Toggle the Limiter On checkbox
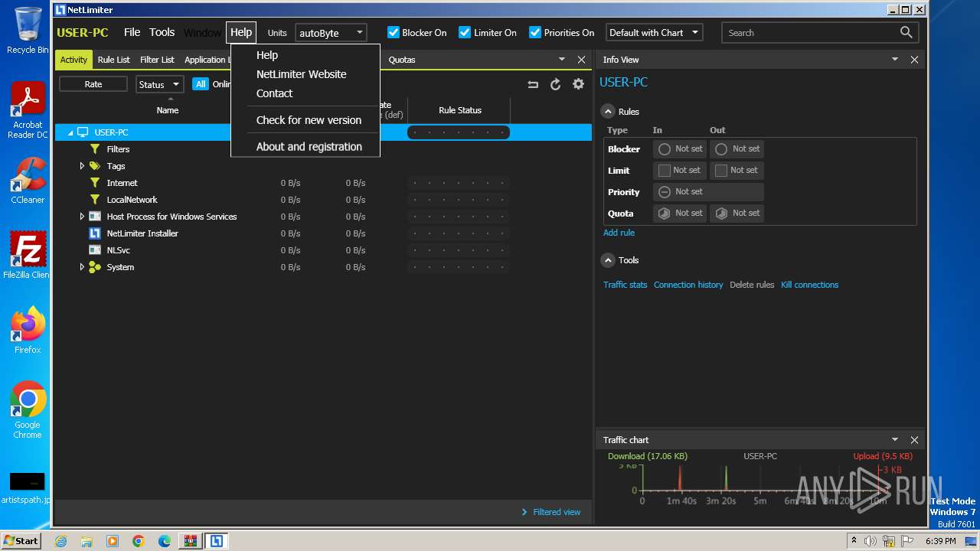The height and width of the screenshot is (551, 980). (x=465, y=32)
